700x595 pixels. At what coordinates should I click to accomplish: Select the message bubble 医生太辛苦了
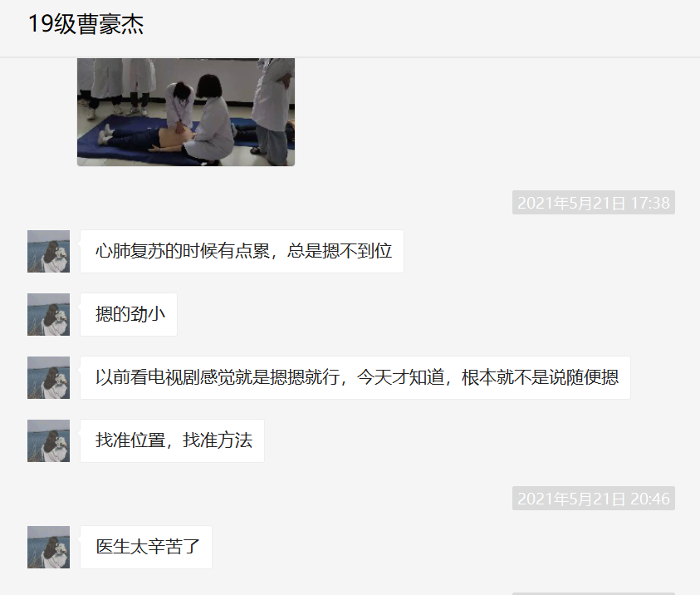tap(146, 547)
